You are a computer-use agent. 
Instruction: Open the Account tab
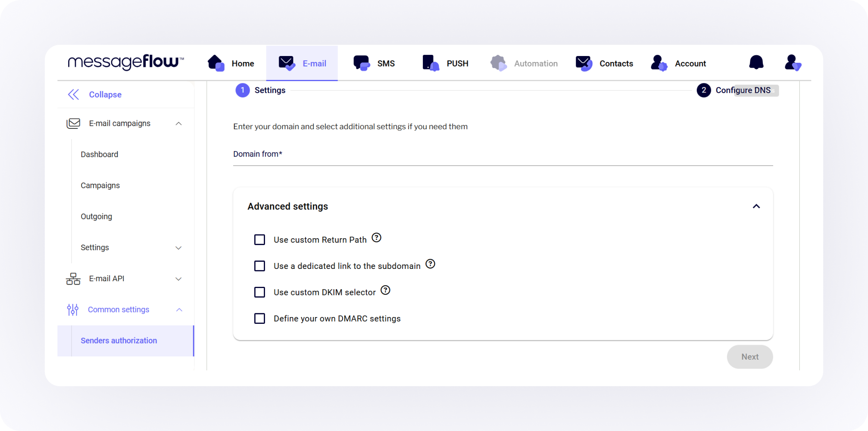pos(678,63)
